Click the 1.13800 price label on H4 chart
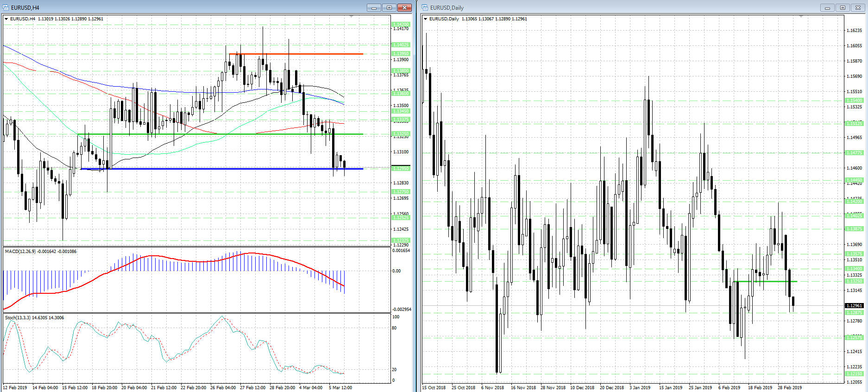Screen dimensions: 868x392 [x=401, y=71]
